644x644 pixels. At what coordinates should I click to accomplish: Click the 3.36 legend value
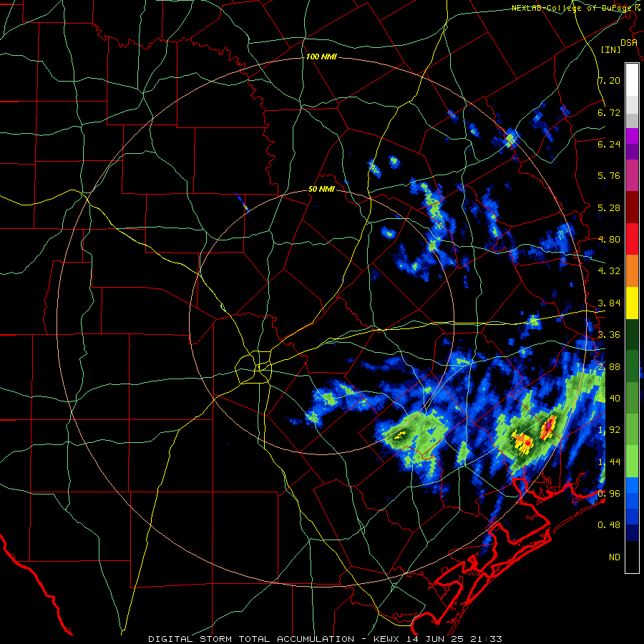pyautogui.click(x=609, y=335)
